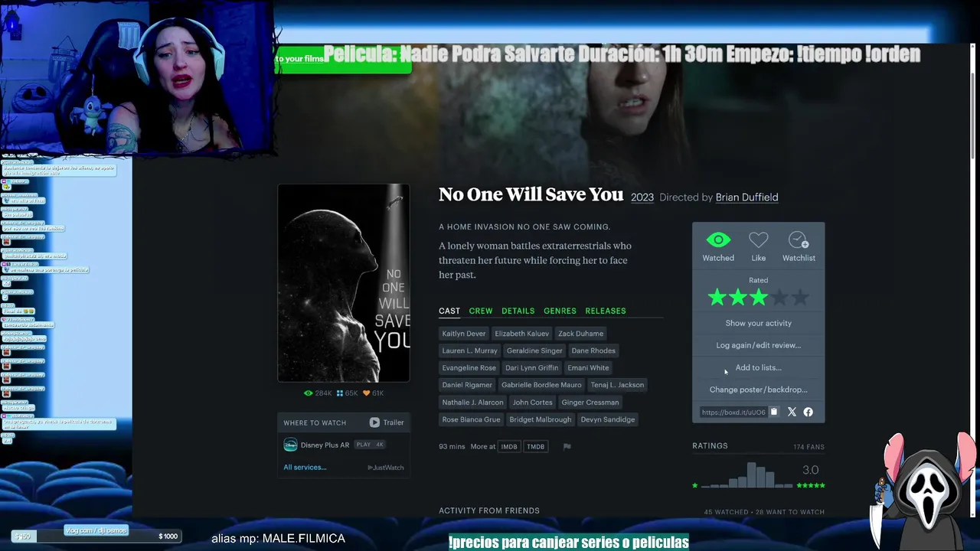Open the TMDB link button
The height and width of the screenshot is (551, 980).
(x=536, y=447)
